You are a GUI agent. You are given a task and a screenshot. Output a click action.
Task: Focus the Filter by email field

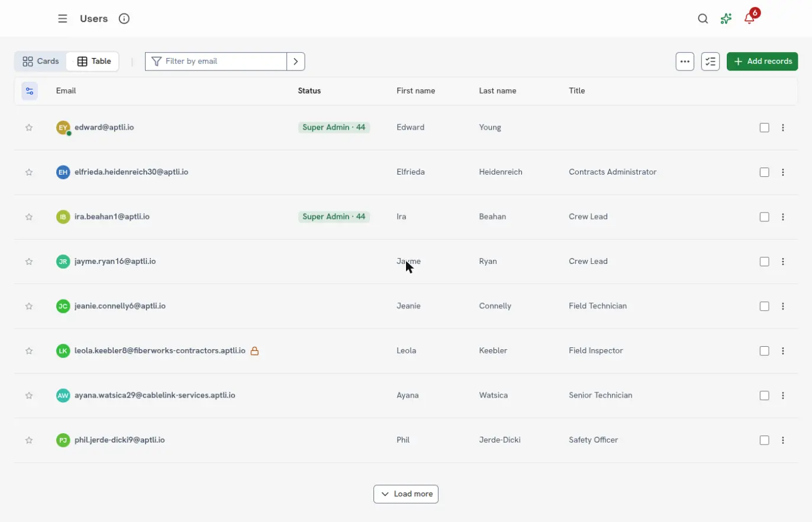point(216,62)
